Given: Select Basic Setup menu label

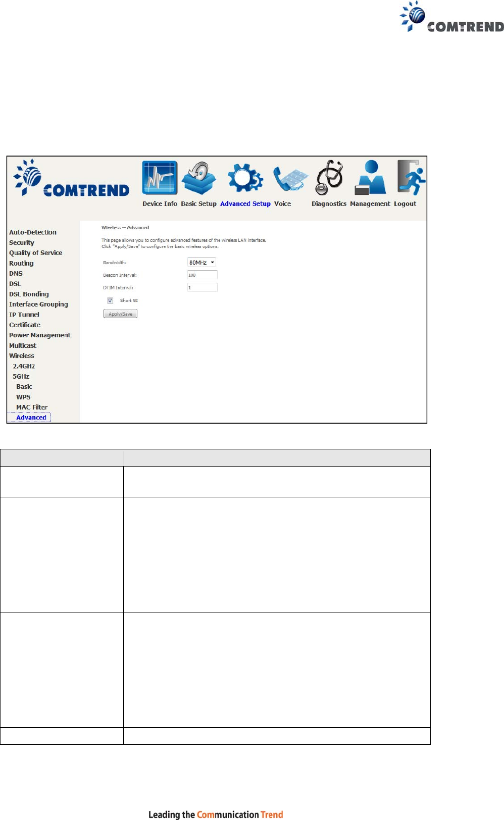Looking at the screenshot, I should point(198,204).
